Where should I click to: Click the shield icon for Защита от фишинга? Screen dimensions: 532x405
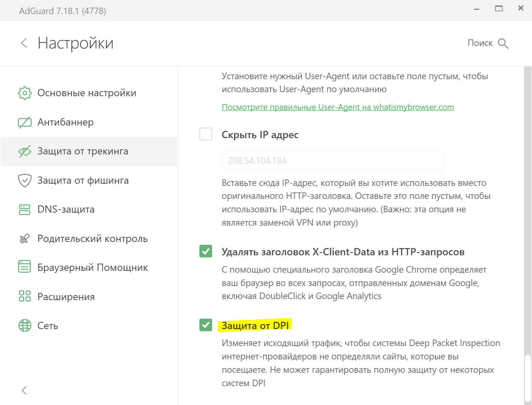25,180
